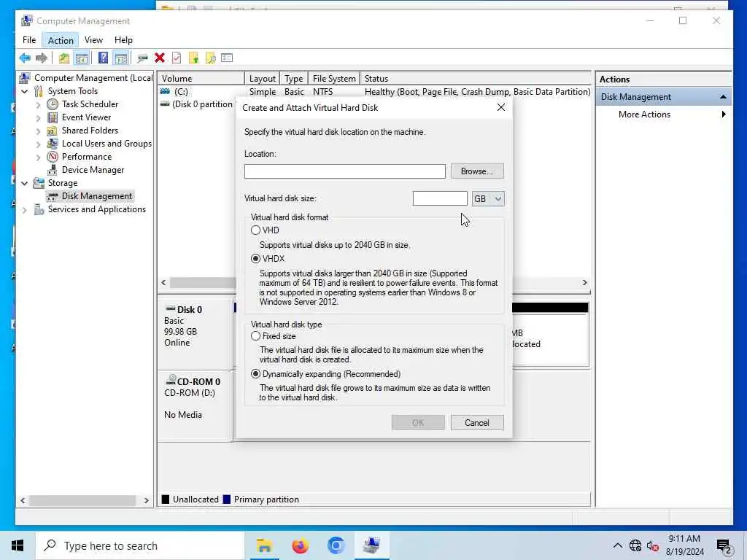Click the Properties checkmark toolbar icon
Image resolution: width=747 pixels, height=560 pixels.
point(177,58)
